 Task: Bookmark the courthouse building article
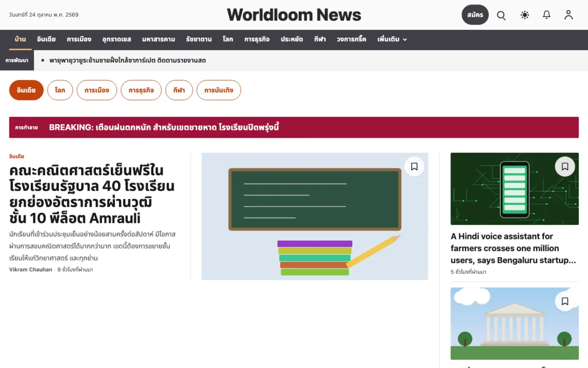coord(565,301)
